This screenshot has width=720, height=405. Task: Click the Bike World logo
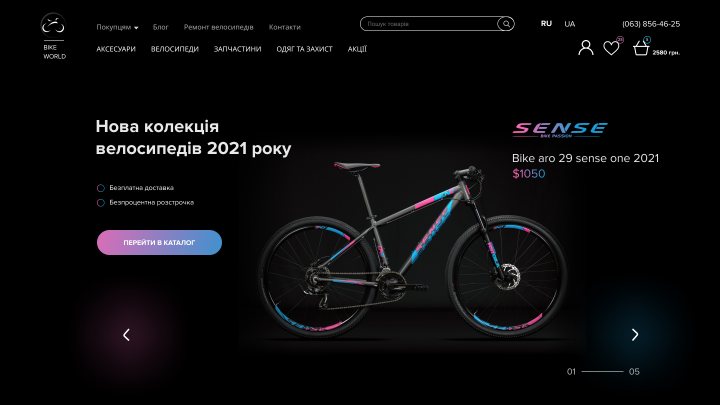(x=53, y=36)
